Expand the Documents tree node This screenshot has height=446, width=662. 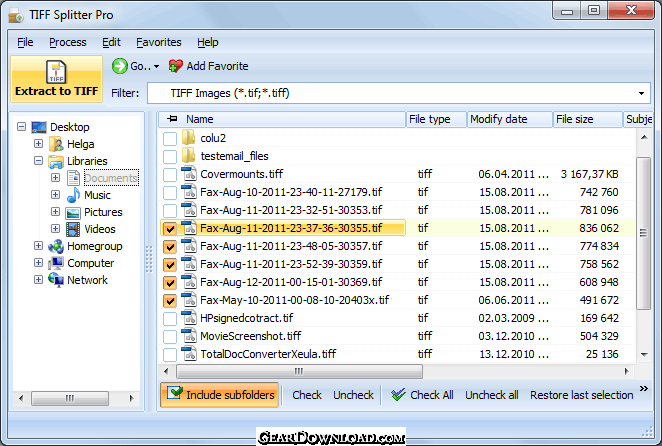55,177
